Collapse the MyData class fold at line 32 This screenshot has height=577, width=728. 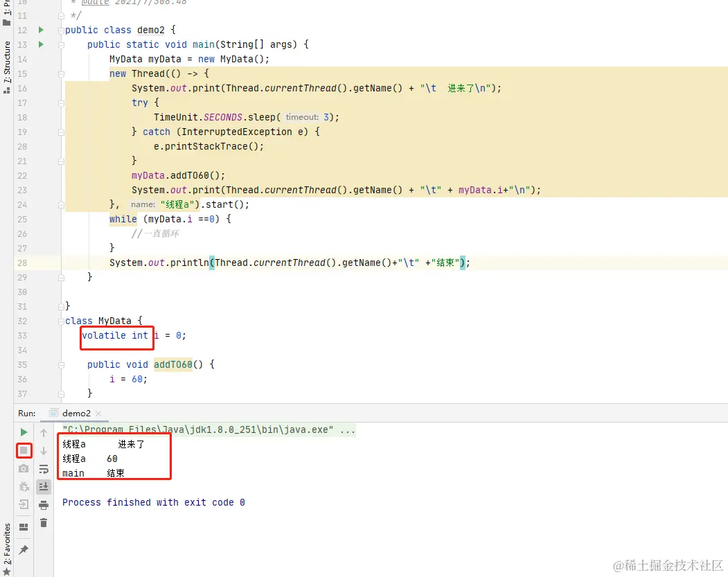pos(61,321)
